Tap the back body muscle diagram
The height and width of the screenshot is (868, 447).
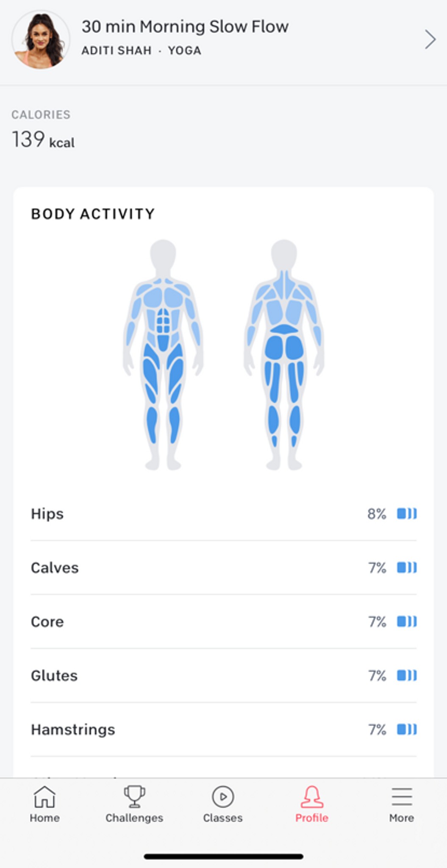click(284, 355)
